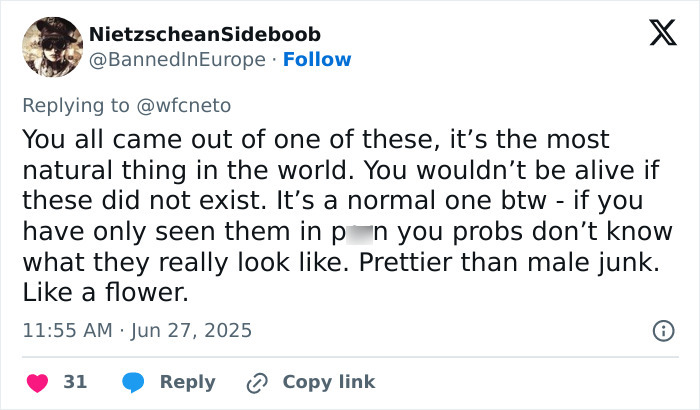This screenshot has height=410, width=700.
Task: Like the tweet with the heart icon
Action: (38, 382)
